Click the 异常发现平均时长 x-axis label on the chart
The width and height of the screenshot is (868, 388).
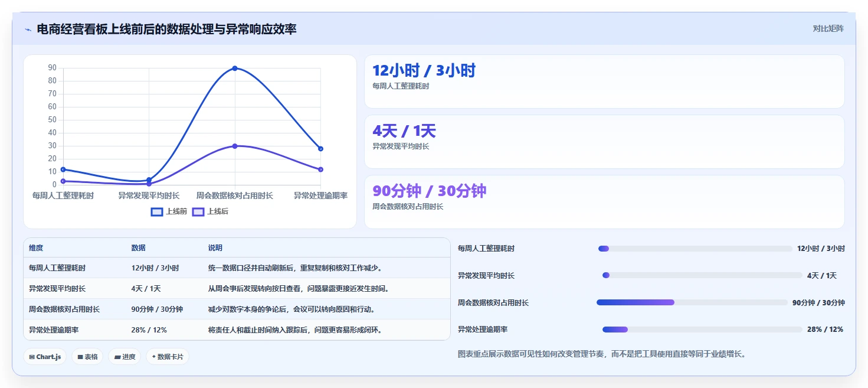[149, 195]
